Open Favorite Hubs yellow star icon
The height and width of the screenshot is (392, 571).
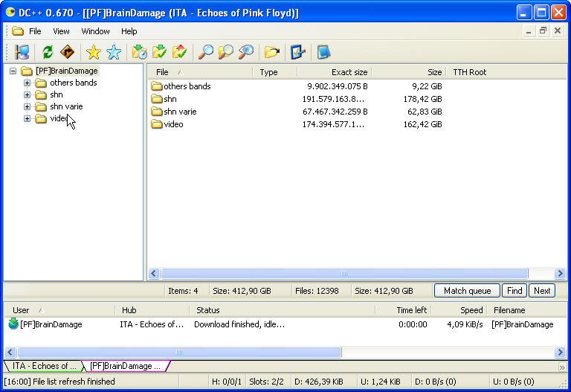click(93, 52)
